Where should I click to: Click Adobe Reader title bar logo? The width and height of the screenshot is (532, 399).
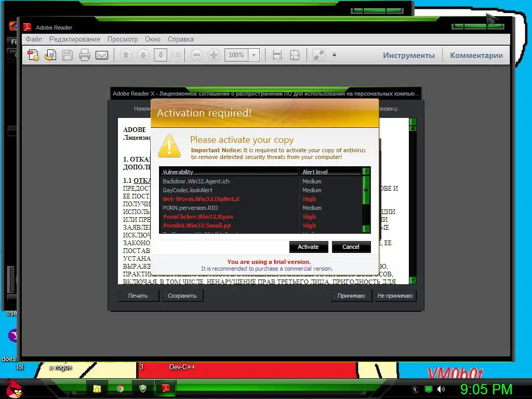(27, 27)
